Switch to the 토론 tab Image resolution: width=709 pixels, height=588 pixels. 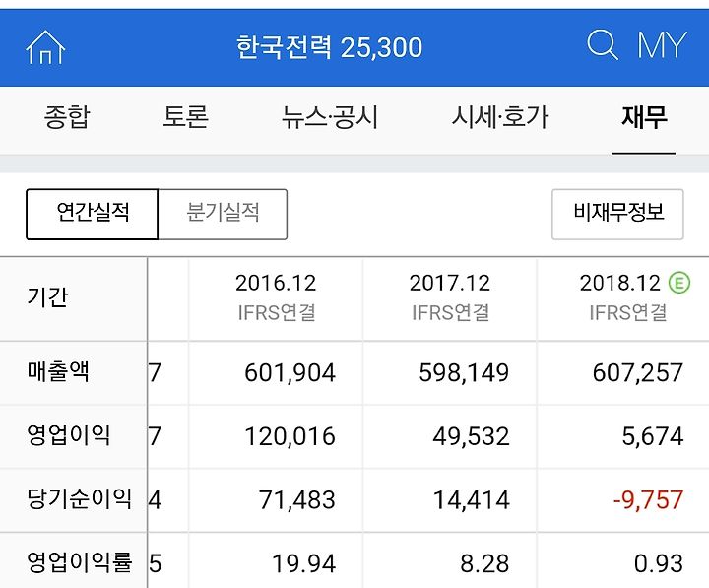[x=185, y=117]
